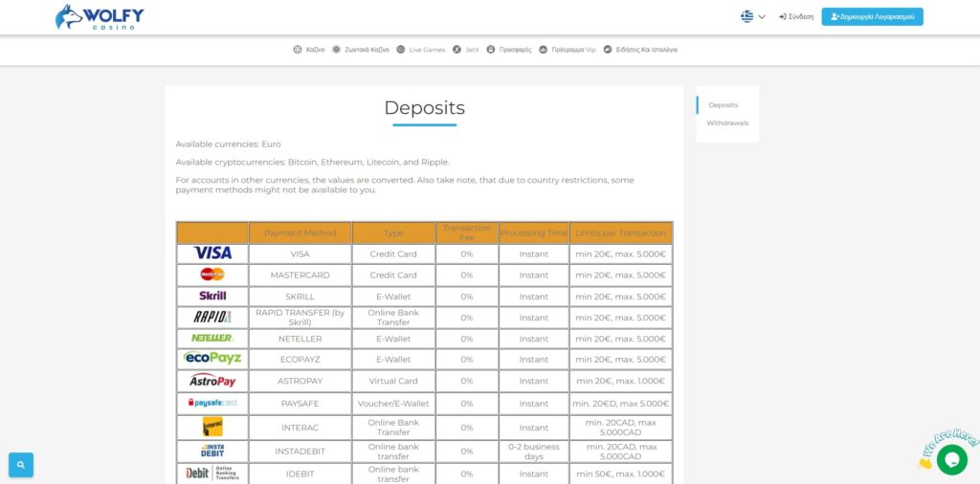Screen dimensions: 980x484
Task: Click the Available cryptocurrencies line
Action: click(x=313, y=163)
